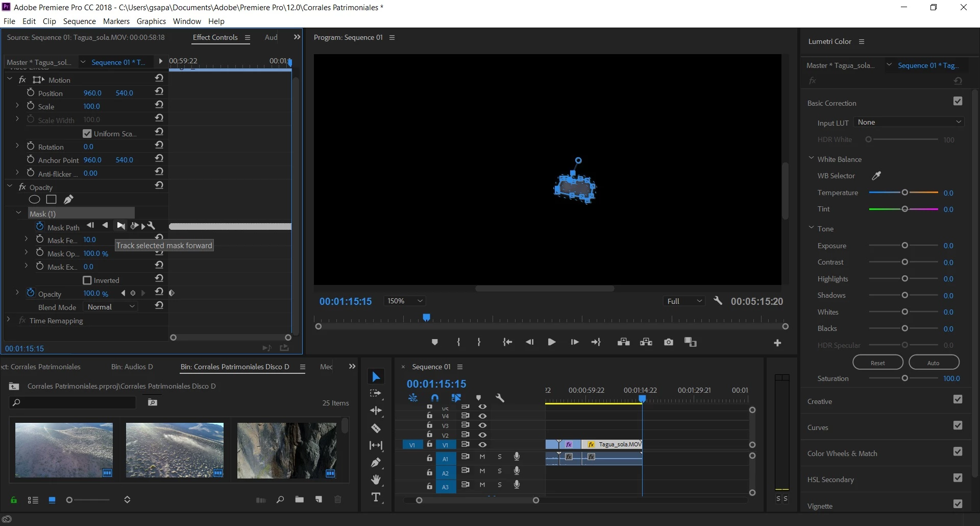Image resolution: width=980 pixels, height=526 pixels.
Task: Draw a free bezier mask with pen
Action: (68, 199)
